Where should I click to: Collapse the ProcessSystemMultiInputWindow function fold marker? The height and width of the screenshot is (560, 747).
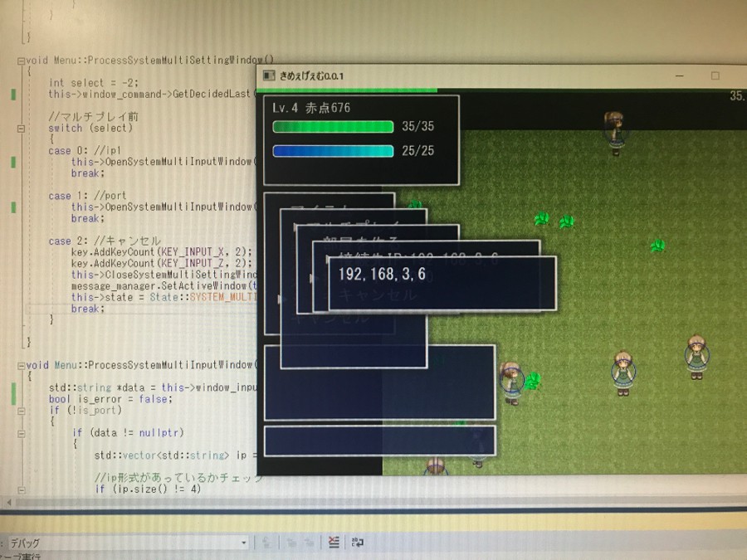coord(21,365)
